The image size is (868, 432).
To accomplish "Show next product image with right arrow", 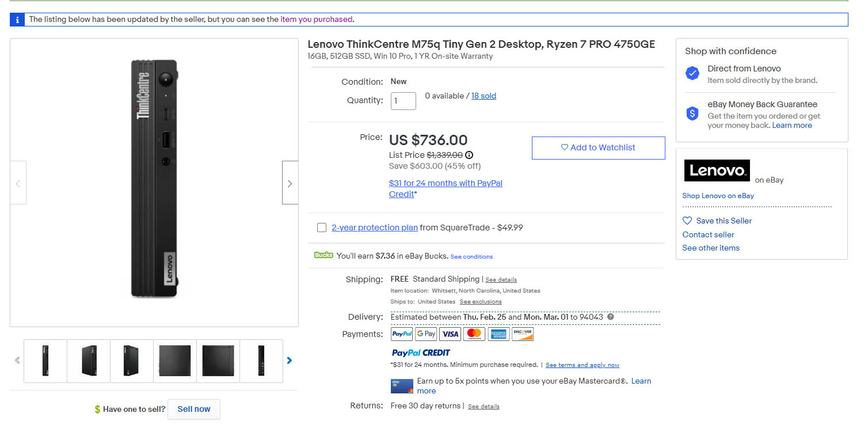I will coord(290,183).
